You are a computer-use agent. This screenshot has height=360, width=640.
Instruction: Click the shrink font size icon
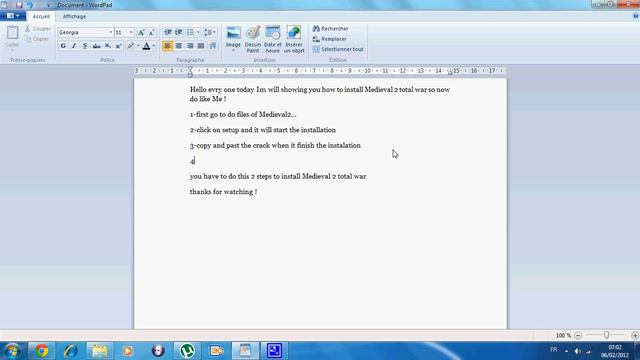tap(151, 32)
